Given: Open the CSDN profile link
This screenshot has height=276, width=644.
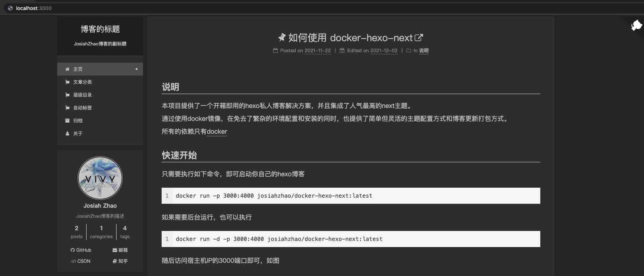Looking at the screenshot, I should click(81, 261).
